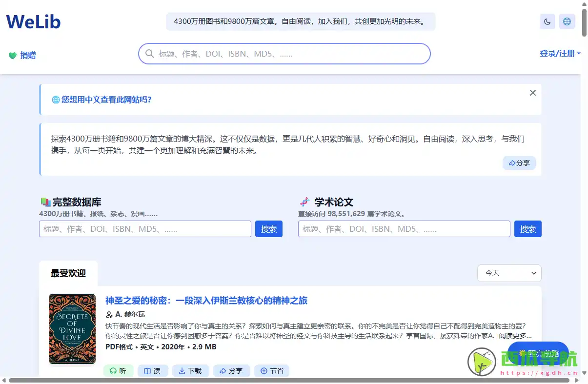
Task: Click the magnifier icon in the main search bar
Action: click(149, 54)
